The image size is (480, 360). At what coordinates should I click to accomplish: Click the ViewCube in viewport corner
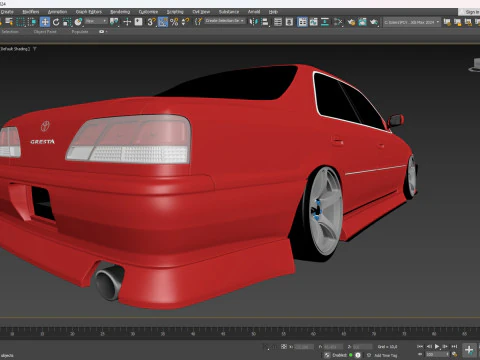click(475, 65)
